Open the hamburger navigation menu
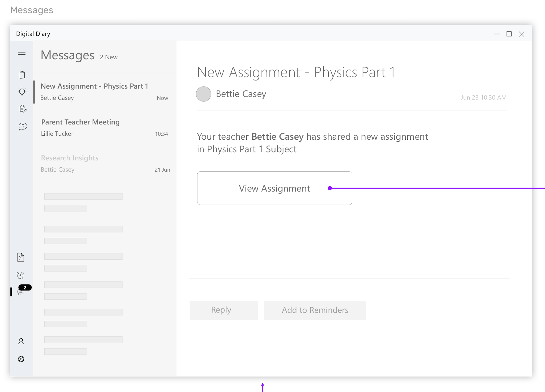This screenshot has height=392, width=545. [22, 53]
